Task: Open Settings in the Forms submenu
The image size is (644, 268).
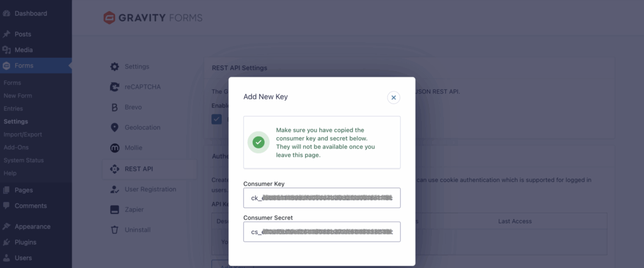Action: point(16,121)
